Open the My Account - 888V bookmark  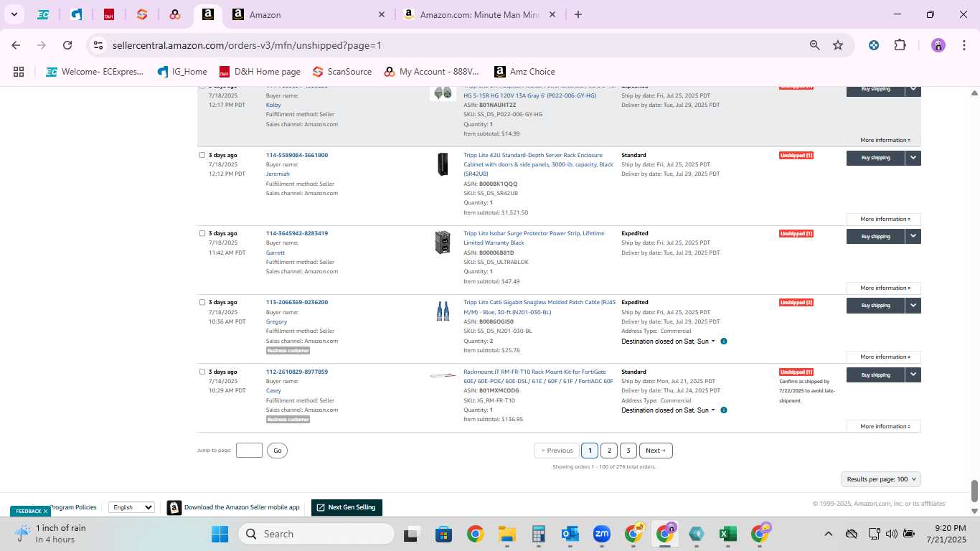click(431, 72)
